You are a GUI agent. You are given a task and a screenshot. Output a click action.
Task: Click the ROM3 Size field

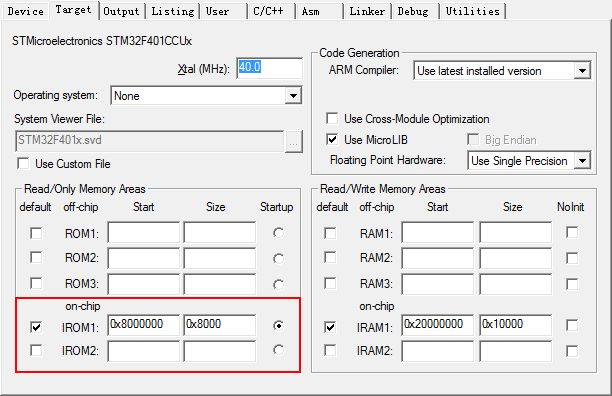coord(220,284)
